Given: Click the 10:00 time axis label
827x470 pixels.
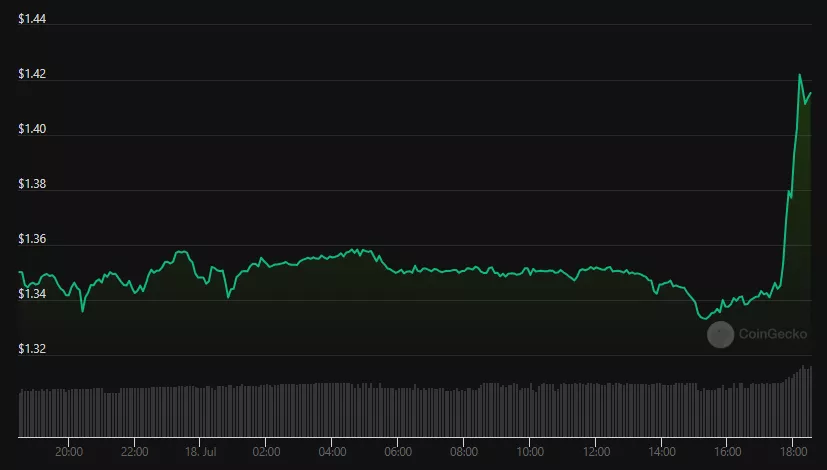Looking at the screenshot, I should (x=530, y=452).
